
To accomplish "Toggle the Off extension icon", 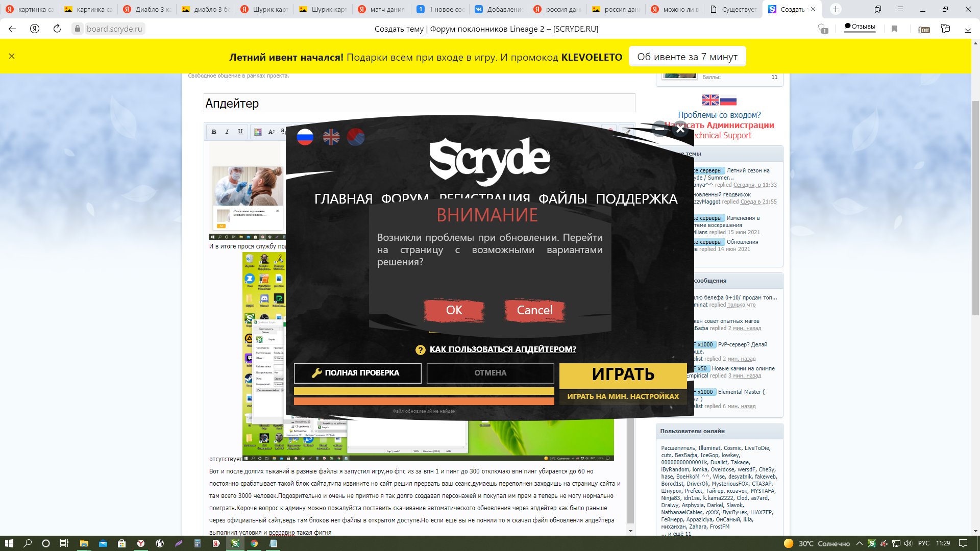I will (923, 29).
